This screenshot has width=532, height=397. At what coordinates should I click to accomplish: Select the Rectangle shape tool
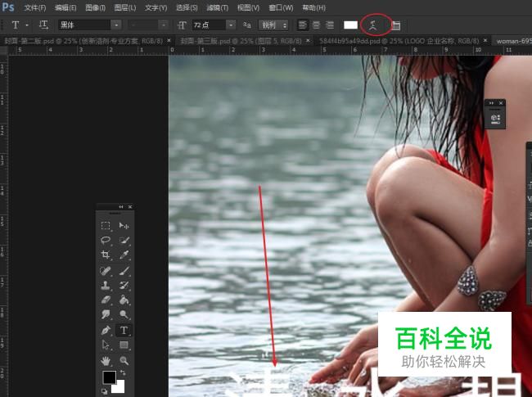pos(124,345)
